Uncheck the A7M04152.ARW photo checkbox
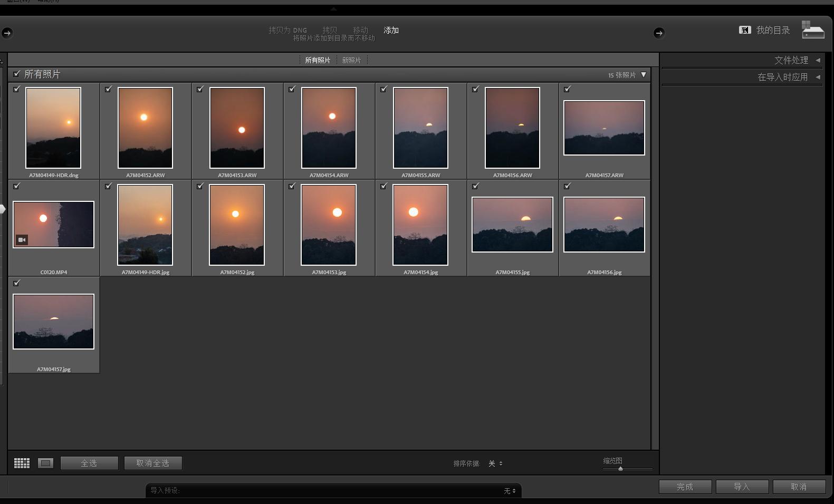This screenshot has width=834, height=504. click(x=108, y=89)
